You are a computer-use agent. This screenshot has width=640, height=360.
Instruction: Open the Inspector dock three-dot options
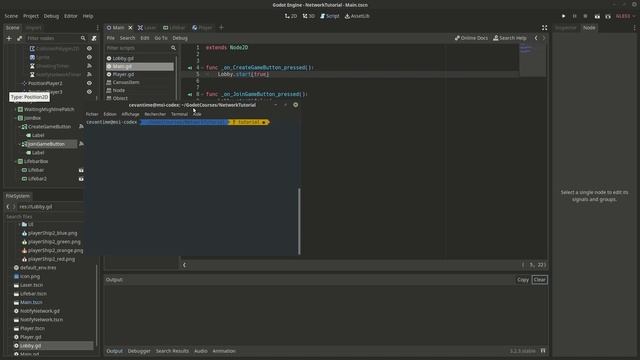[x=634, y=28]
